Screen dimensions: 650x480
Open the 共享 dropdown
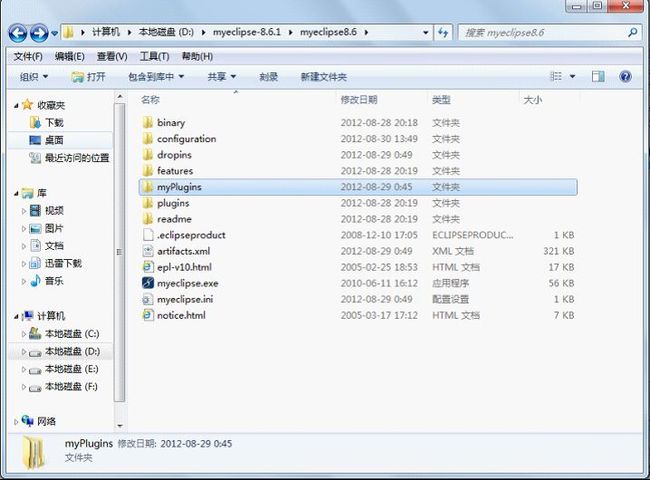click(221, 77)
